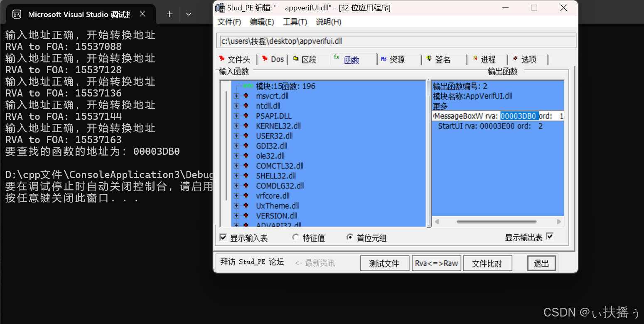Click the file path field for appverifui.dll

tap(396, 41)
